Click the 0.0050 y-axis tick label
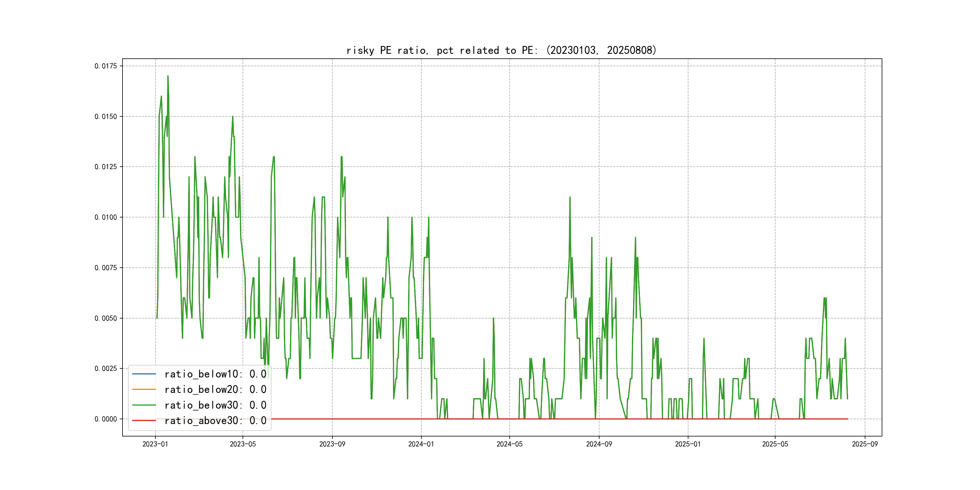 106,318
